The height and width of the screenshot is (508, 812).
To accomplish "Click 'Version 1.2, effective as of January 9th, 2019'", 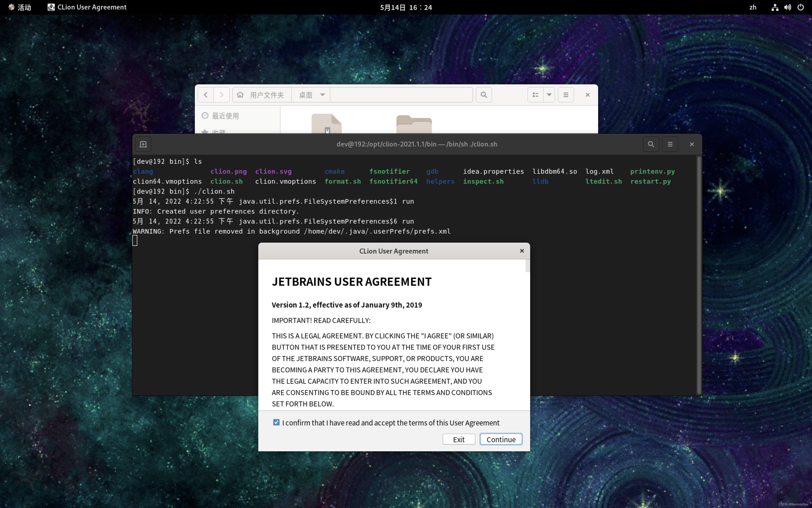I will [347, 305].
